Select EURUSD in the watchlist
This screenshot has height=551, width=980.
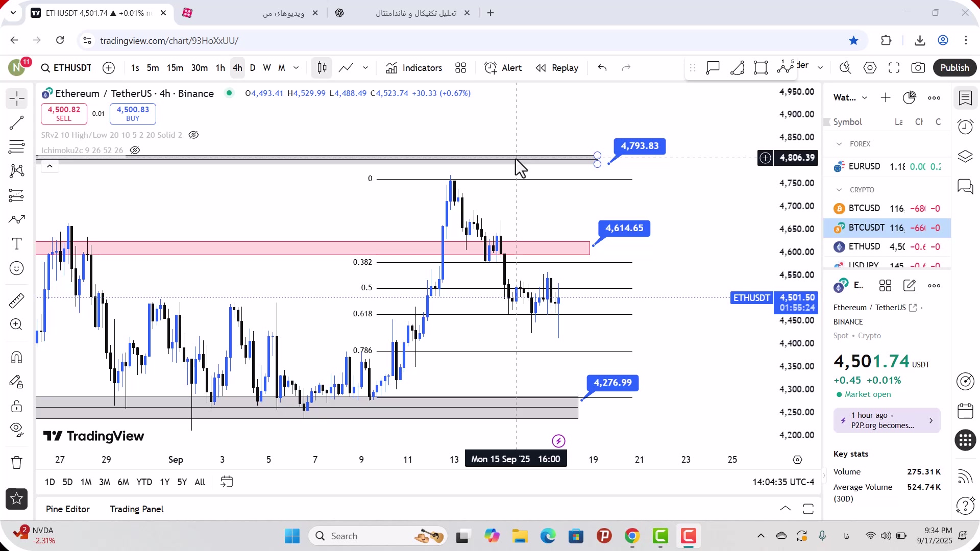(887, 167)
